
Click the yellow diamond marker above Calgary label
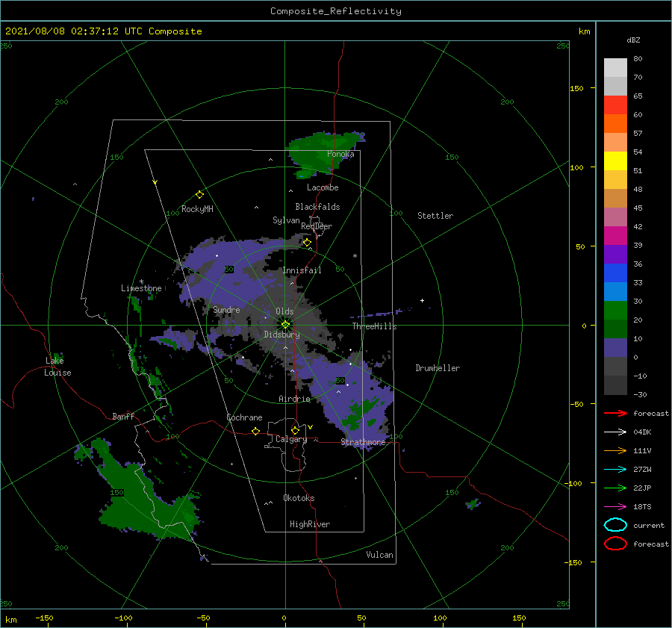[295, 430]
